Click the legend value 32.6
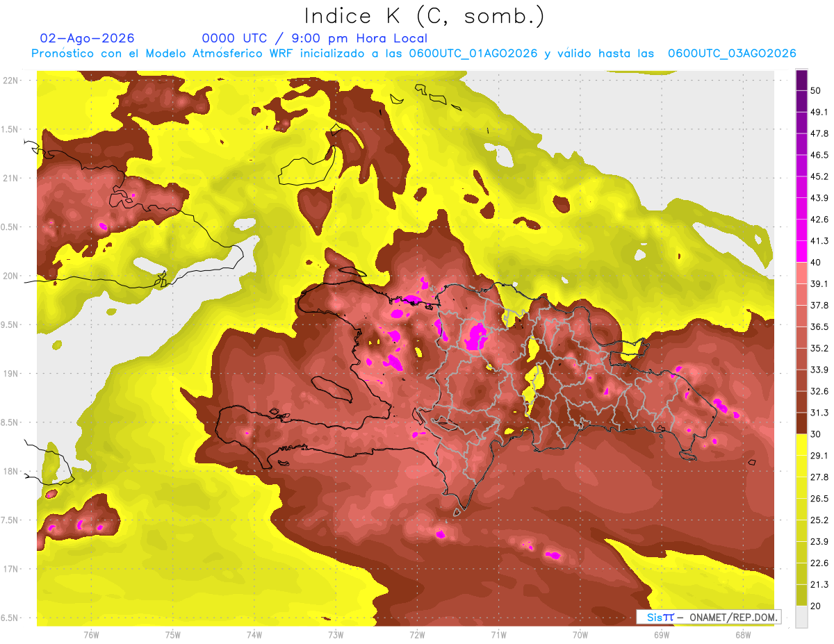 point(819,391)
